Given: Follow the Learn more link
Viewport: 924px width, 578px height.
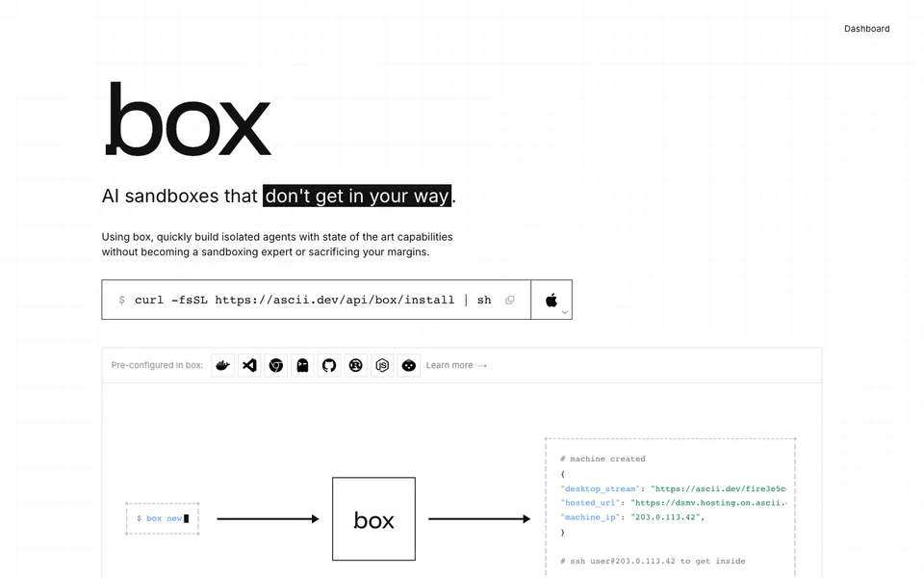Looking at the screenshot, I should 456,365.
